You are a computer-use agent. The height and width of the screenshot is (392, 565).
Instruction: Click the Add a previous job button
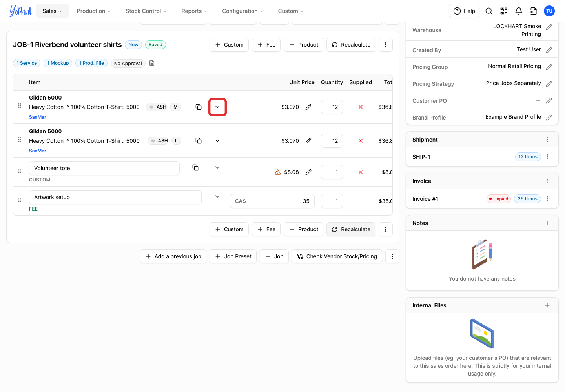pyautogui.click(x=173, y=256)
